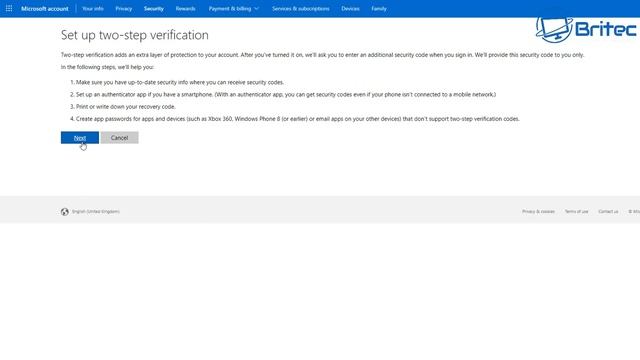The image size is (640, 360).
Task: Change language English (United Kingdom)
Action: 96,211
